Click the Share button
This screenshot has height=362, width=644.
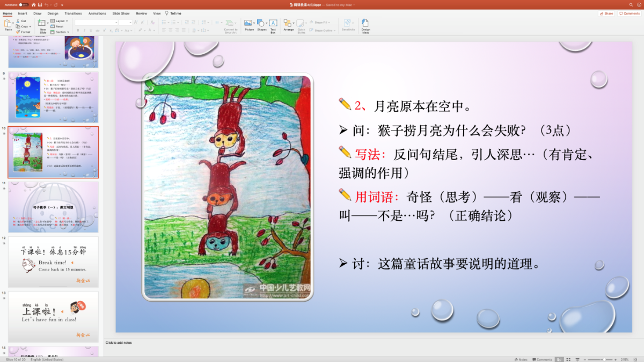(x=606, y=13)
